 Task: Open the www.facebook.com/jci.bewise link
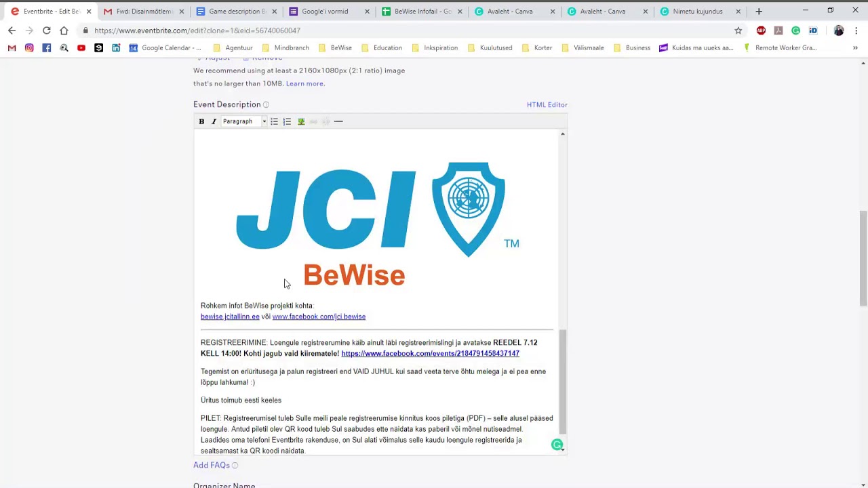pos(319,317)
